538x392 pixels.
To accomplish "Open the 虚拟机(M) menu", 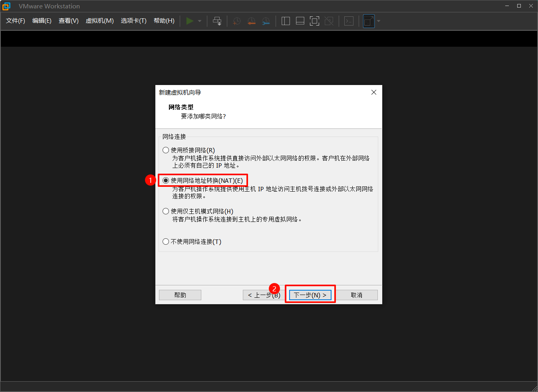I will (99, 21).
